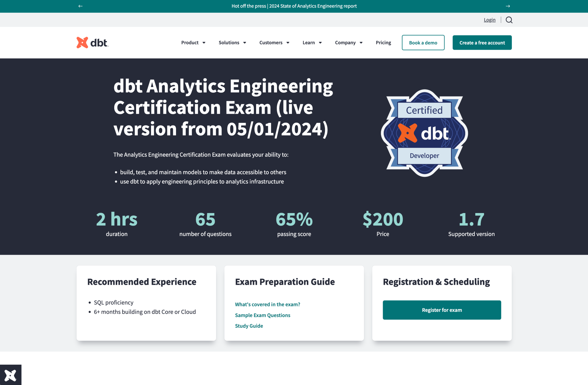
Task: Click the dbt logo to go home
Action: 92,42
